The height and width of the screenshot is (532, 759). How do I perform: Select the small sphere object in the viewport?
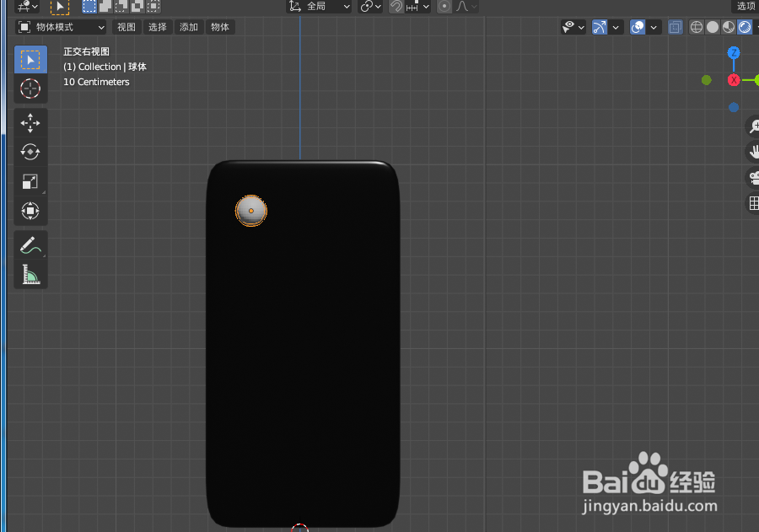(251, 211)
